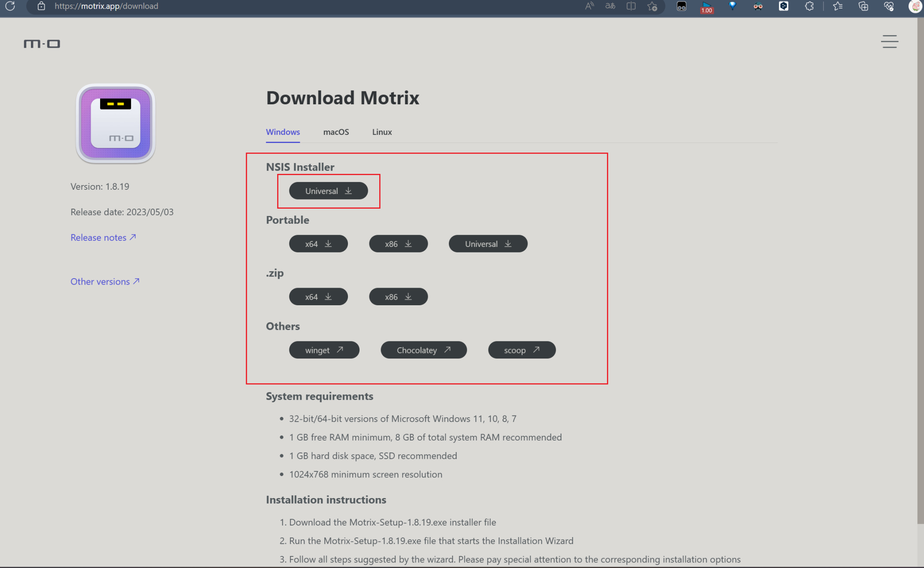Download the Portable Universal build
The width and height of the screenshot is (924, 568).
coord(488,244)
